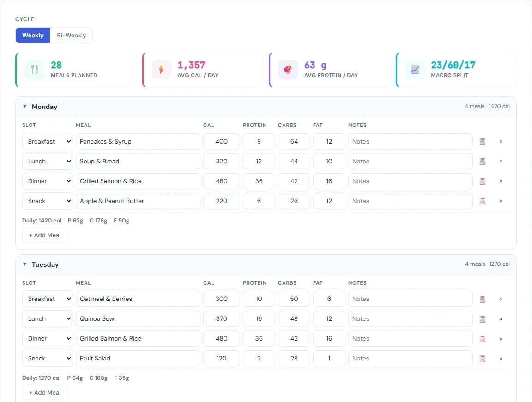The width and height of the screenshot is (532, 402).
Task: Click Add Meal under Monday
Action: (45, 235)
